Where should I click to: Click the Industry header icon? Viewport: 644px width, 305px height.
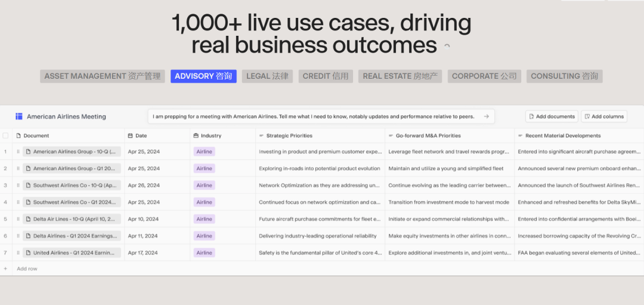tap(196, 135)
